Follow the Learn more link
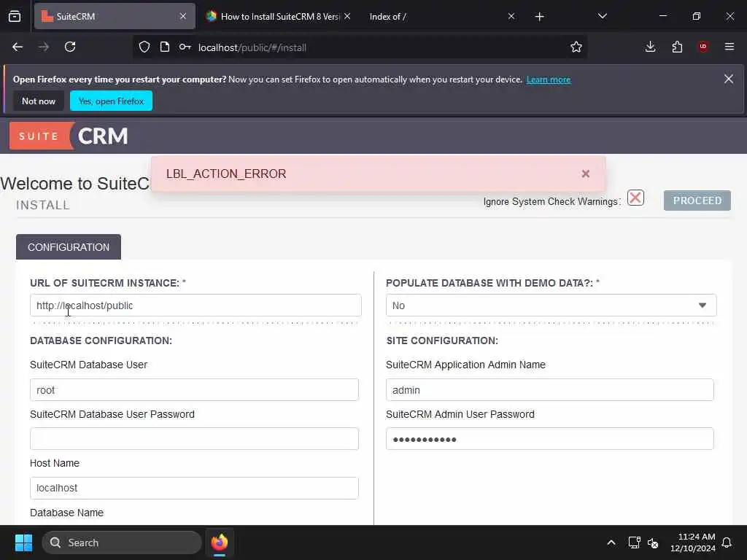The width and height of the screenshot is (747, 560). [549, 79]
